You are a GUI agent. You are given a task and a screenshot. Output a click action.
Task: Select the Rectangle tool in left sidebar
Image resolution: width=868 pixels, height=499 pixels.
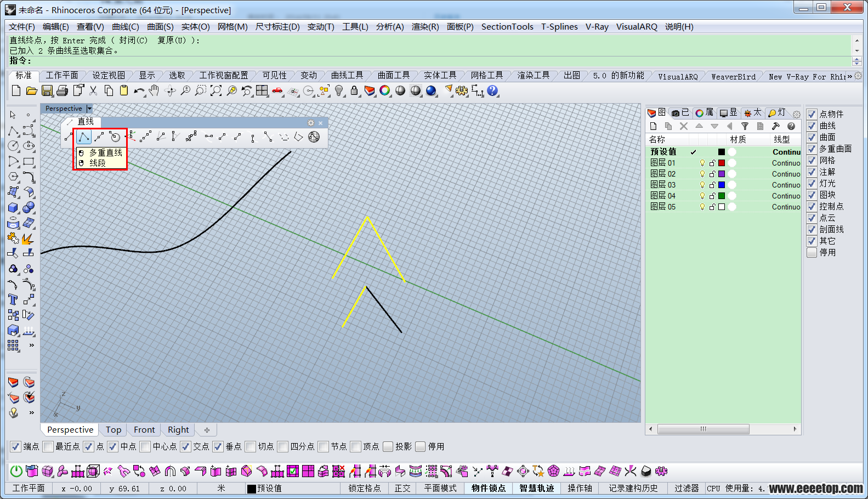[29, 162]
